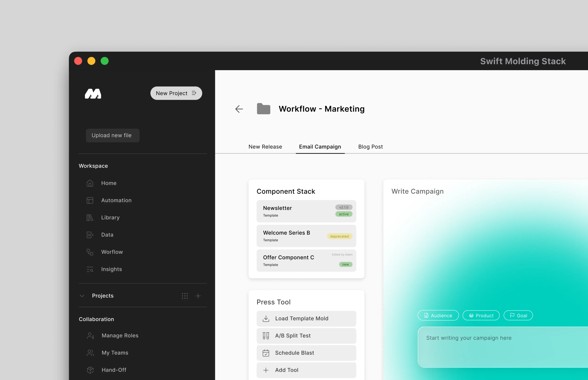Open Library via its books icon
Image resolution: width=588 pixels, height=380 pixels.
pos(90,218)
